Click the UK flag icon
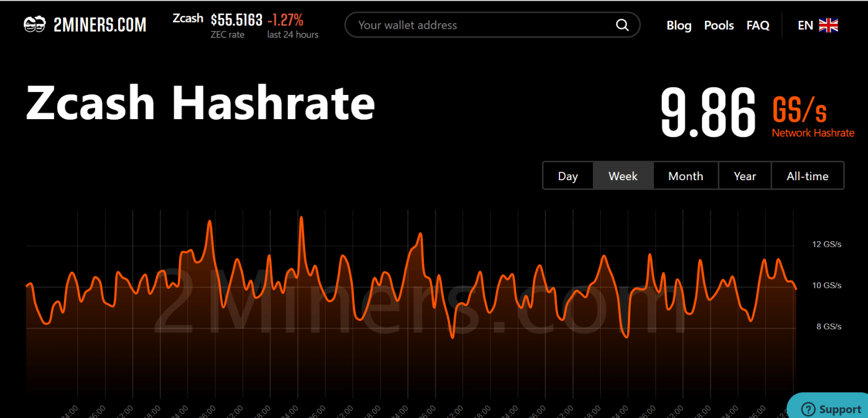Image resolution: width=868 pixels, height=418 pixels. pos(828,25)
